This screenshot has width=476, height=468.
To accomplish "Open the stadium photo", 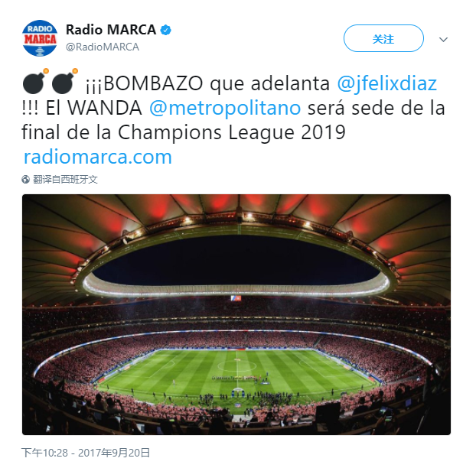I will tap(236, 314).
